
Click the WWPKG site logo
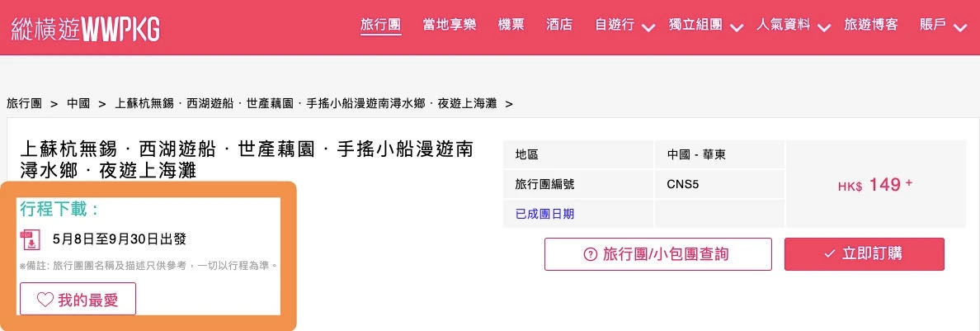click(85, 29)
